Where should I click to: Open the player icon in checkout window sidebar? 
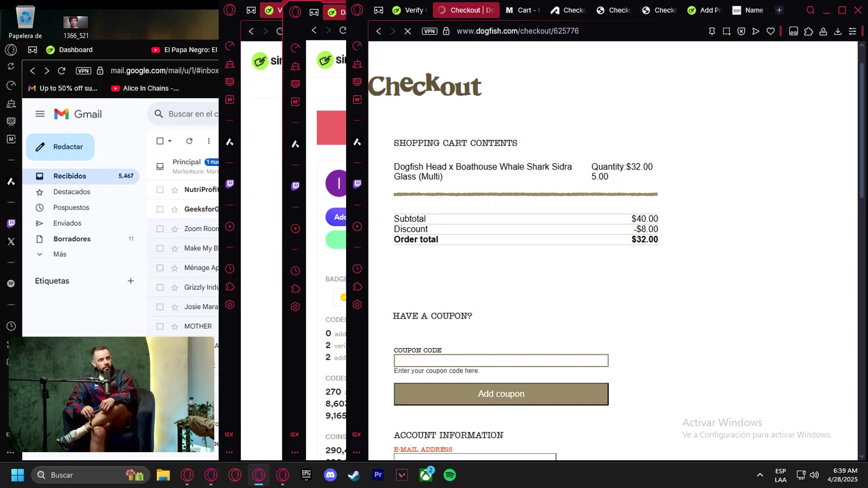[357, 227]
